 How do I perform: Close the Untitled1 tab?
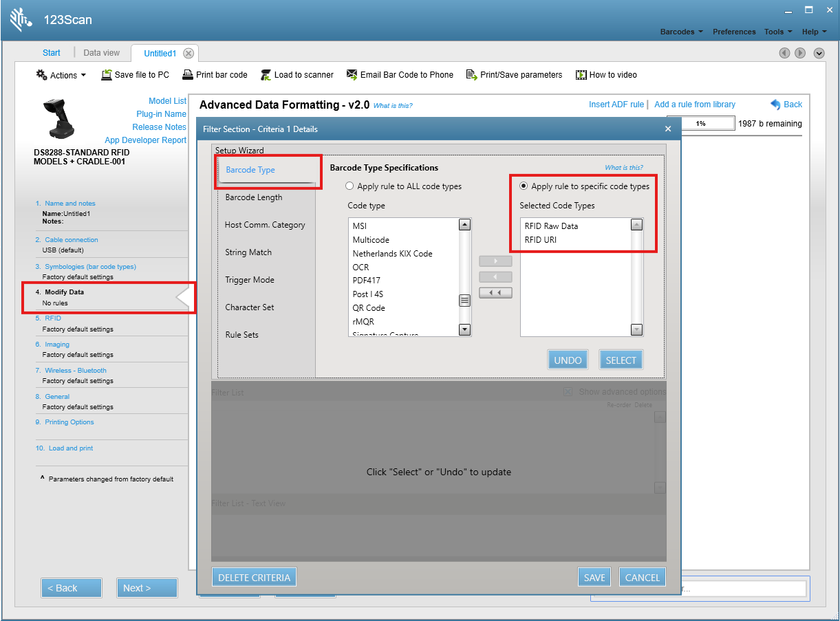pyautogui.click(x=189, y=53)
